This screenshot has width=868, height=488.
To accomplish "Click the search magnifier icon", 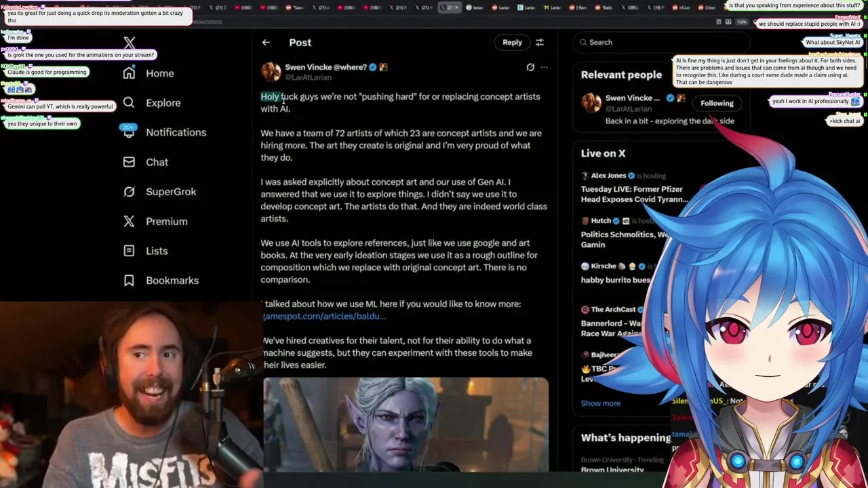I will click(583, 42).
